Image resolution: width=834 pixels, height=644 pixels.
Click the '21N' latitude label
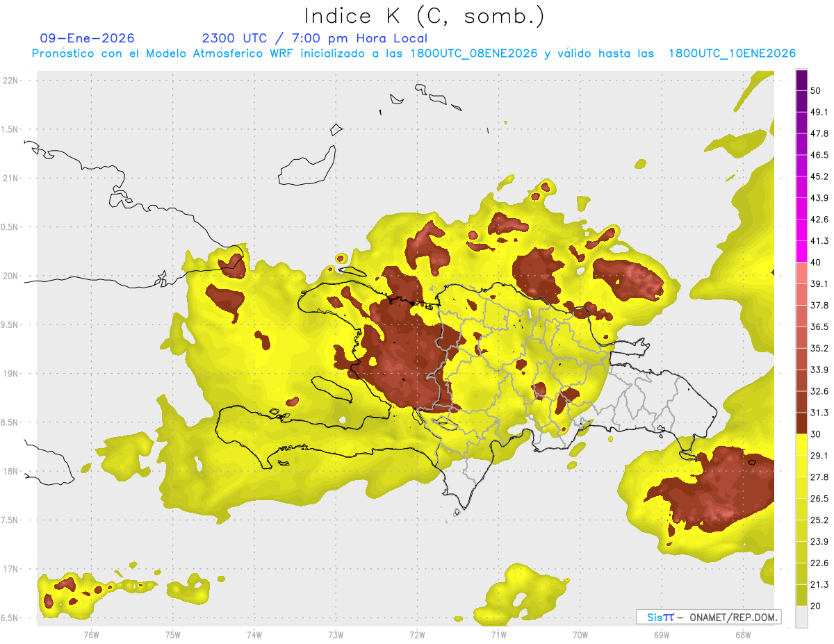coord(10,179)
